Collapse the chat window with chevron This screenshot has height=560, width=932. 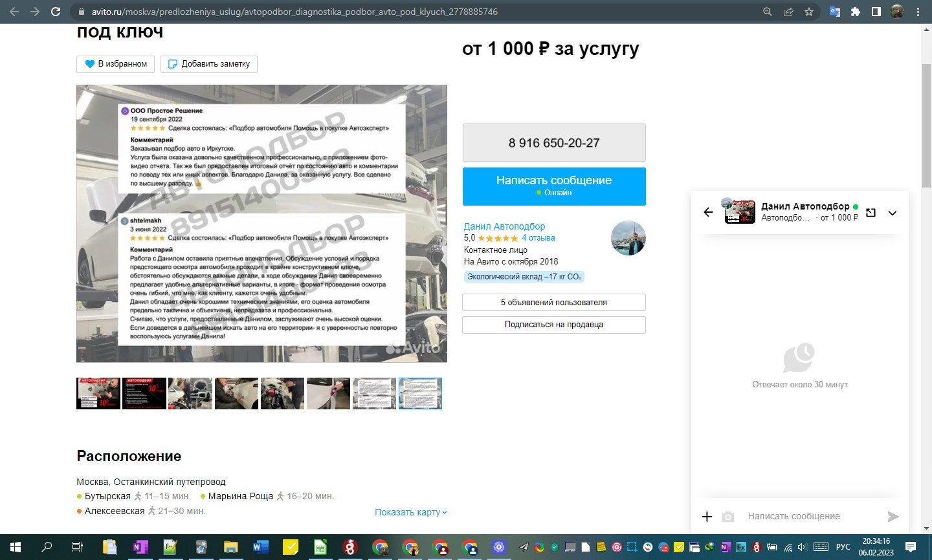pyautogui.click(x=893, y=213)
